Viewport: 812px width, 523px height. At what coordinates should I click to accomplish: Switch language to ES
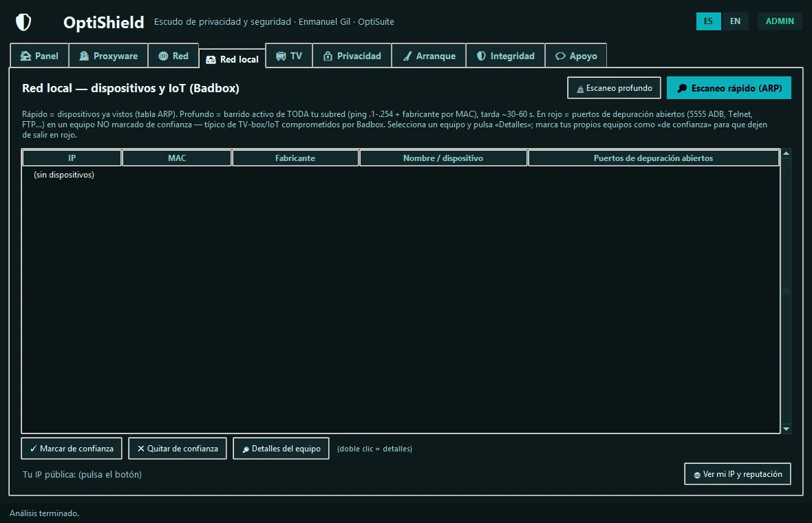(708, 21)
